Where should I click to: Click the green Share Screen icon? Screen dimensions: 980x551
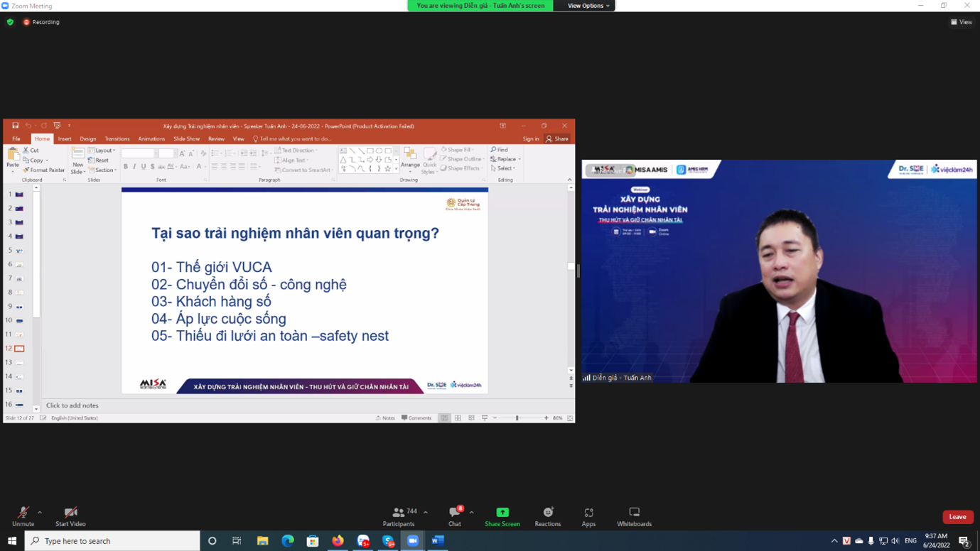point(502,513)
